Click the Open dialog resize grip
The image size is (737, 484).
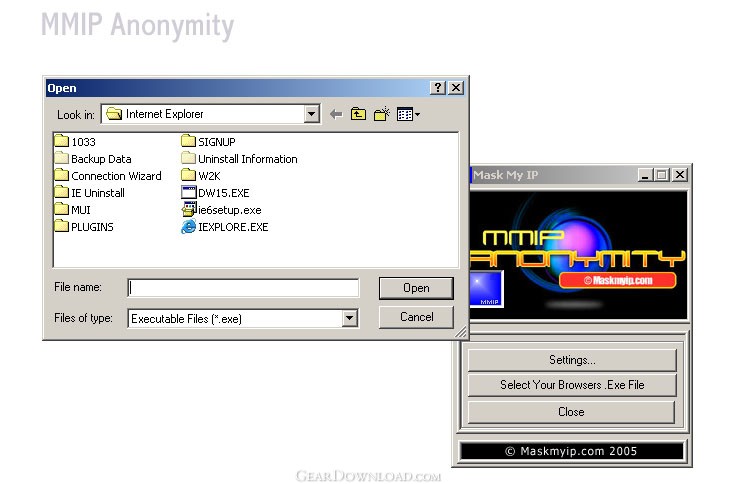click(x=461, y=332)
